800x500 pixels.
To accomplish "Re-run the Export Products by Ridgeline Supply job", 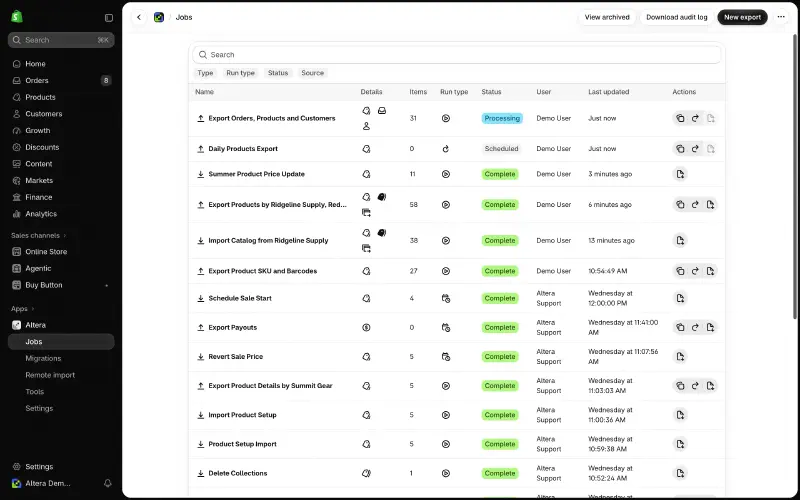I will (695, 205).
